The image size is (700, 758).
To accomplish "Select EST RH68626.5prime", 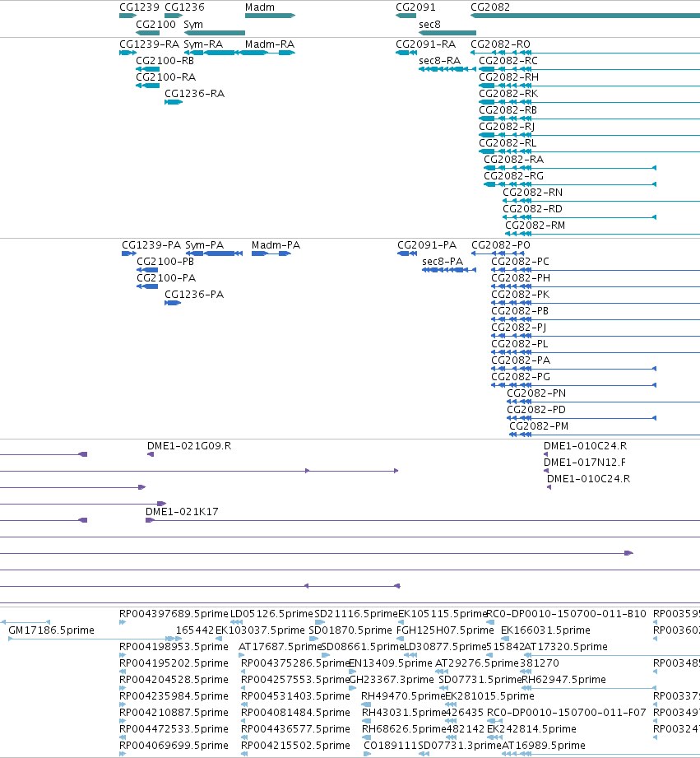I will [x=403, y=729].
